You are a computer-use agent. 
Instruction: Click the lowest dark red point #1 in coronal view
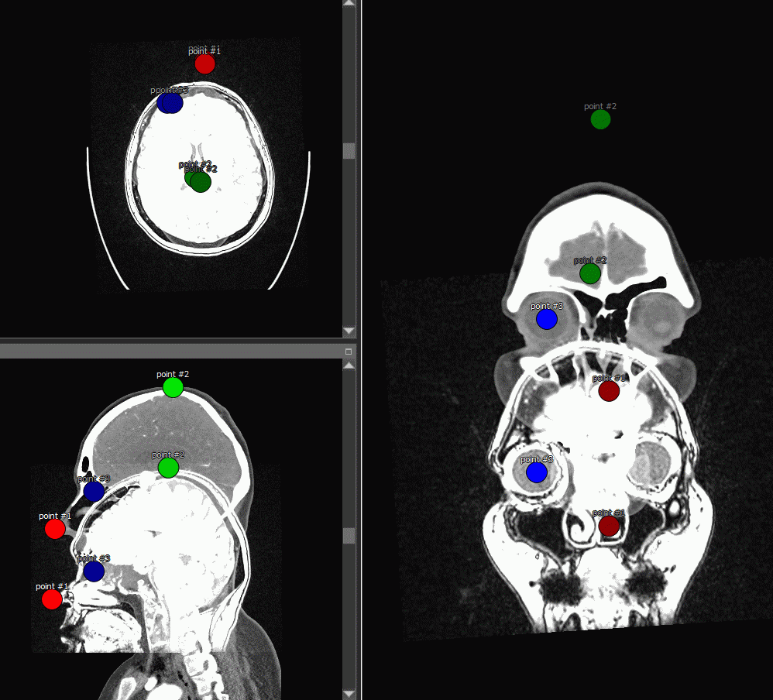tap(609, 526)
